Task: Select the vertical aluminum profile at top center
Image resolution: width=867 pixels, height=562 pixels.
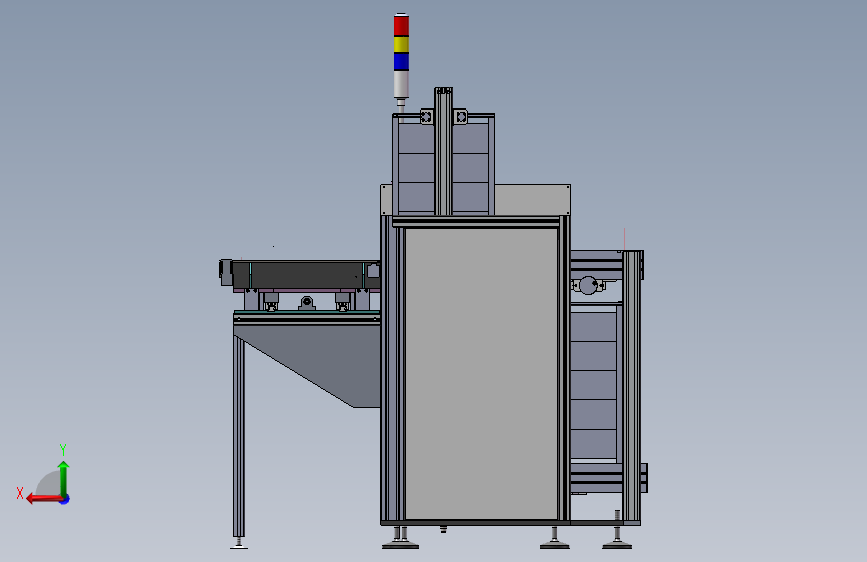Action: pos(443,152)
